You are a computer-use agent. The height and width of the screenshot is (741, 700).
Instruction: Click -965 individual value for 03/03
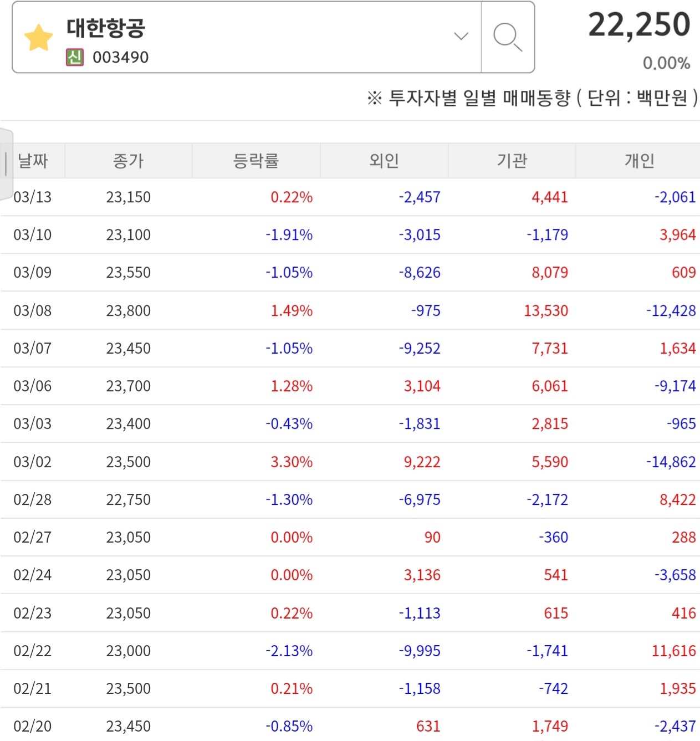click(681, 424)
